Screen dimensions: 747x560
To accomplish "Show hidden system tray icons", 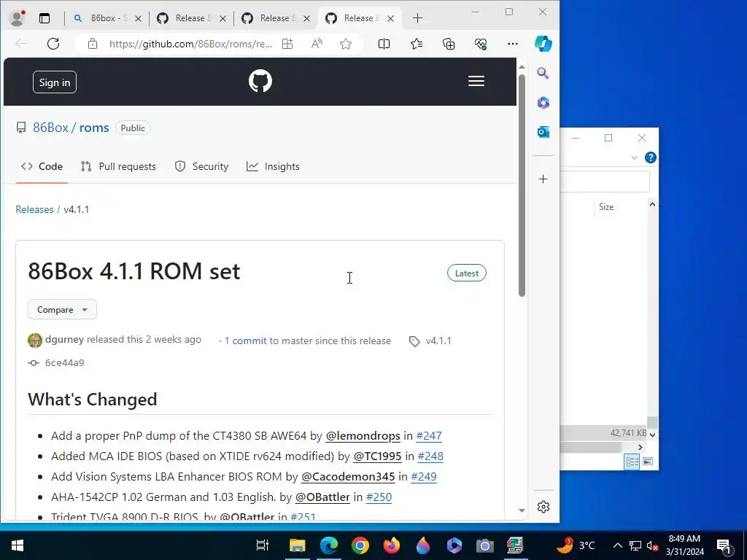I will click(x=617, y=545).
